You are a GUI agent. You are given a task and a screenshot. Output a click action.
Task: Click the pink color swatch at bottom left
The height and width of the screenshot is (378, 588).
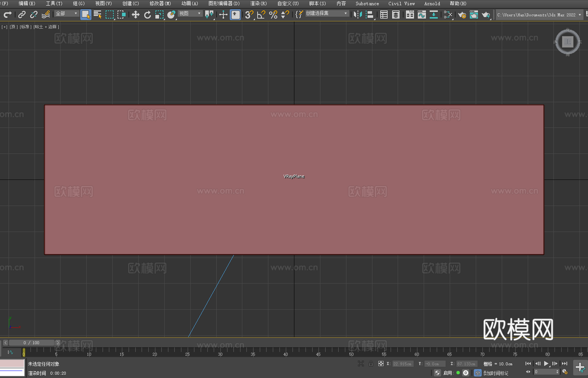12,363
